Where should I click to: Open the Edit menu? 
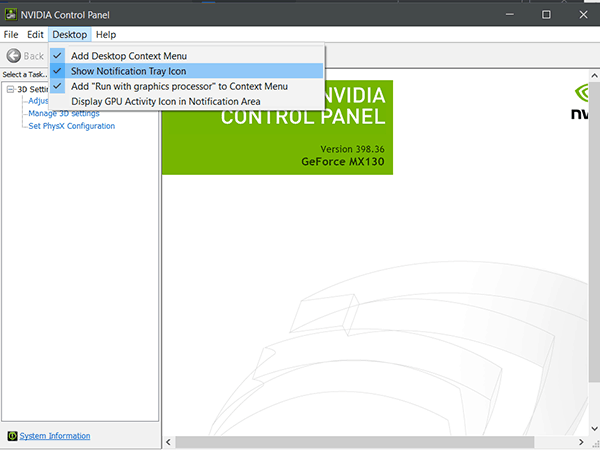tap(35, 34)
